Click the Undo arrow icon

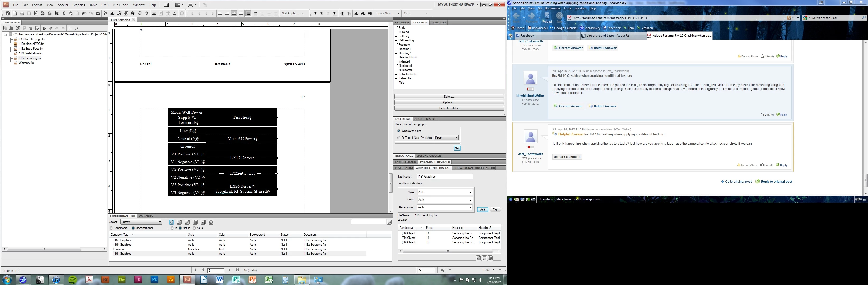point(84,13)
